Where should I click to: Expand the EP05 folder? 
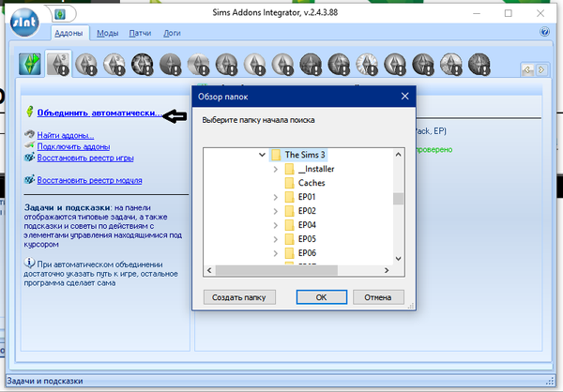275,239
